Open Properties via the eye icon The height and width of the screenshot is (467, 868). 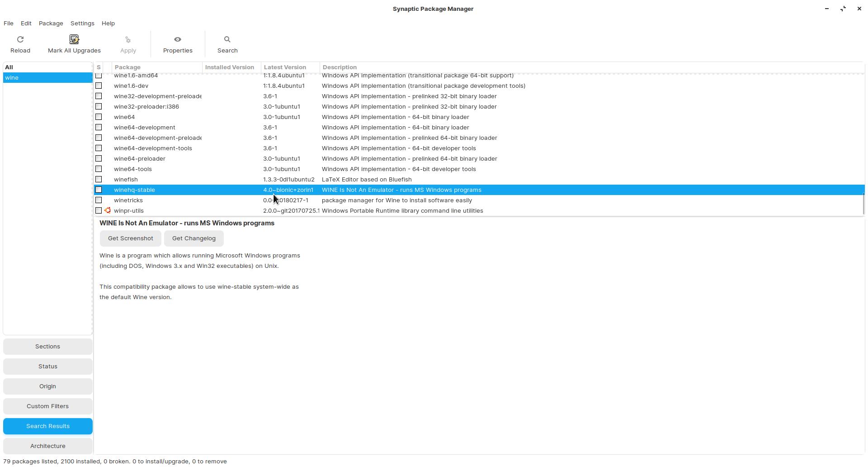coord(178,39)
